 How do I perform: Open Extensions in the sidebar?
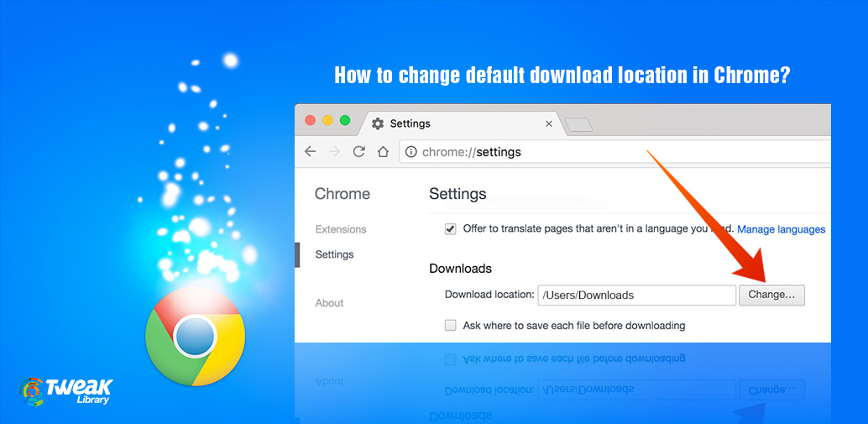pos(341,229)
